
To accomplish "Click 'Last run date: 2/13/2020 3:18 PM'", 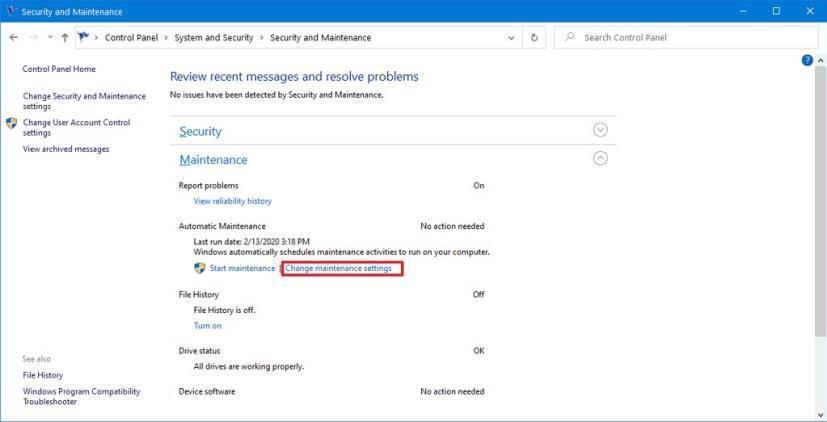I will click(252, 242).
